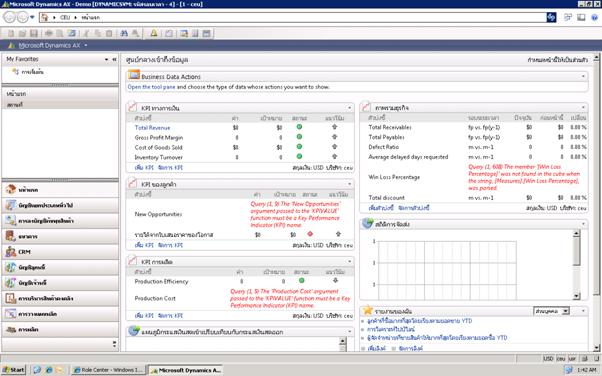Click the Copy toolbar icon

[98, 34]
